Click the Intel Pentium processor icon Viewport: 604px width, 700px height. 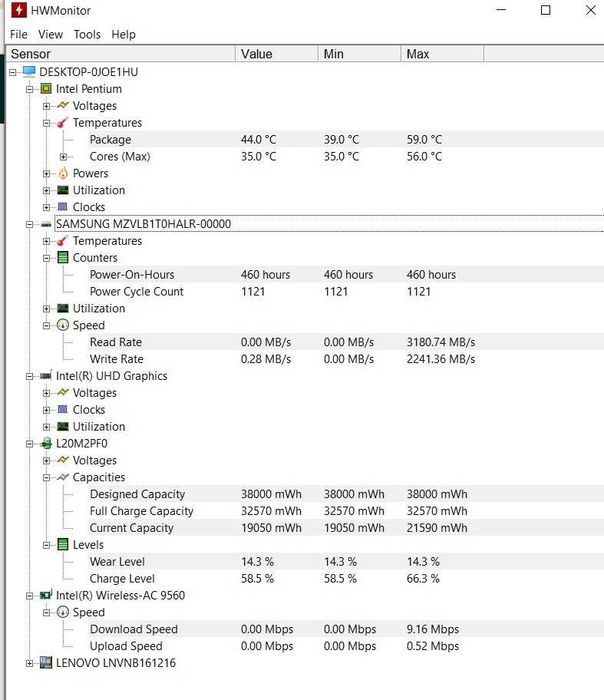point(46,89)
